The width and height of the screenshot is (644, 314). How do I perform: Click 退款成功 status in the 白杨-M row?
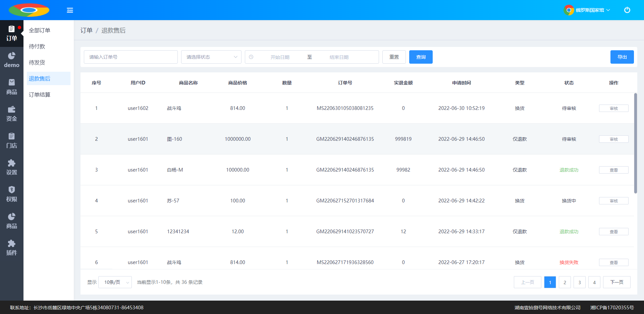569,170
